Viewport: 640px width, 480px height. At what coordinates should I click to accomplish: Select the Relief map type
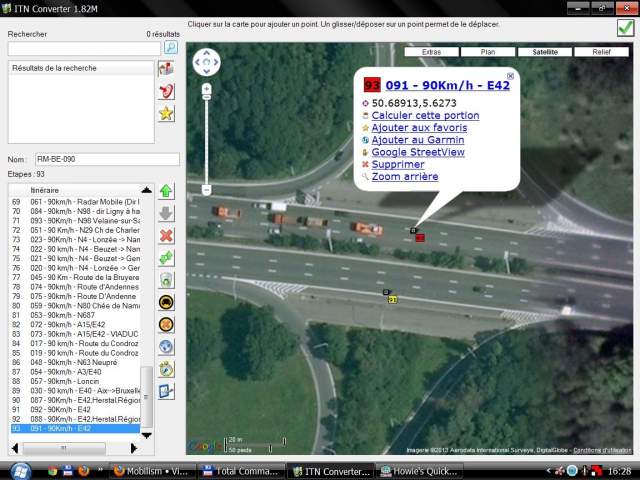click(x=601, y=51)
